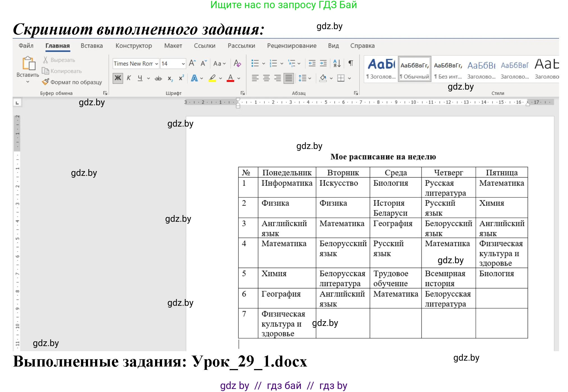
Task: Toggle paragraph marks display
Action: 350,64
